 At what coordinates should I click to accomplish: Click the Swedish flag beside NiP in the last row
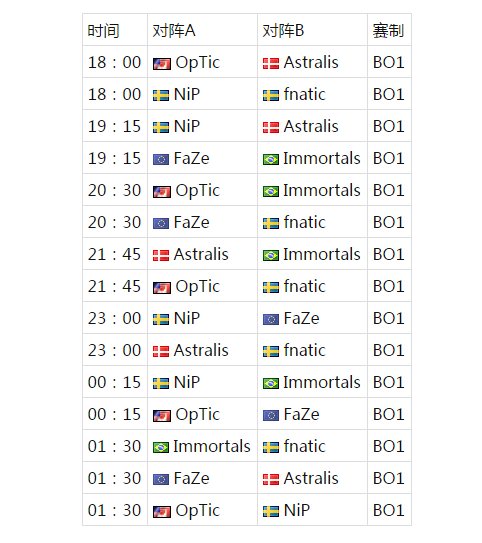pos(271,511)
